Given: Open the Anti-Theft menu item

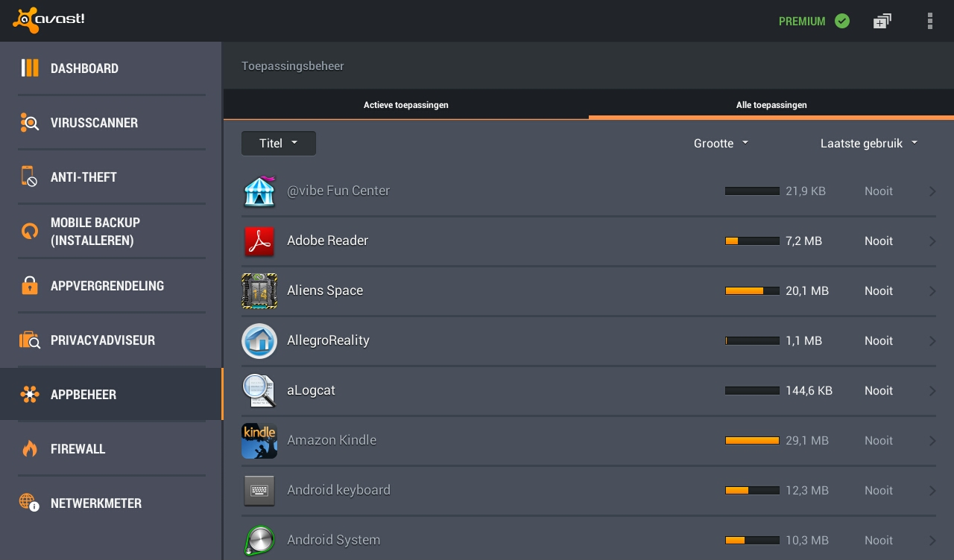Looking at the screenshot, I should [111, 177].
